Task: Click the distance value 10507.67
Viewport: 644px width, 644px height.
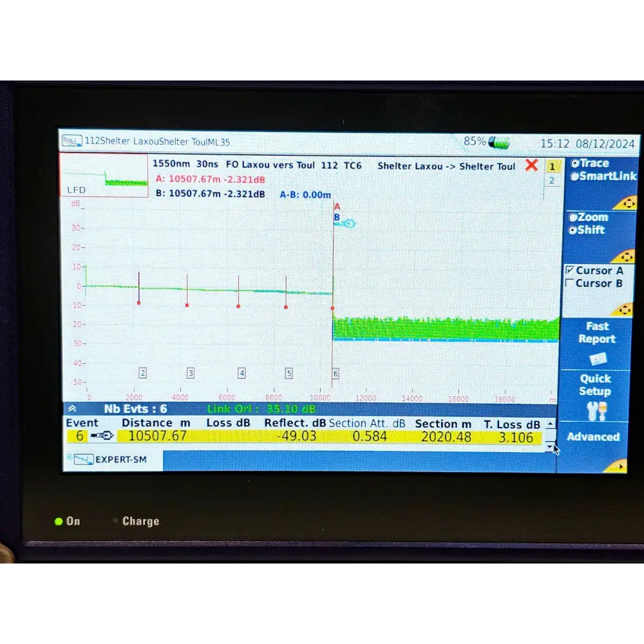Action: (x=158, y=436)
